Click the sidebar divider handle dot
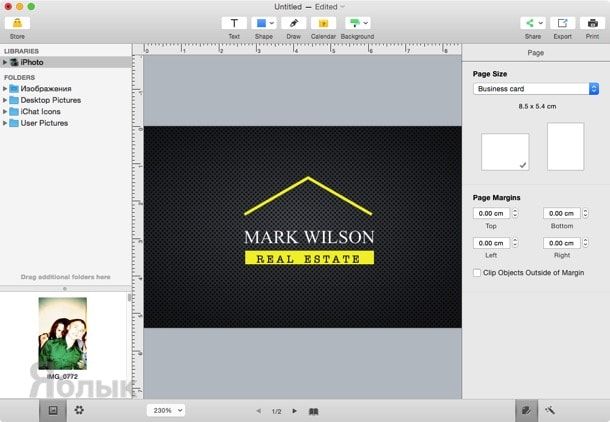Screen dimensions: 610x422 point(65,289)
